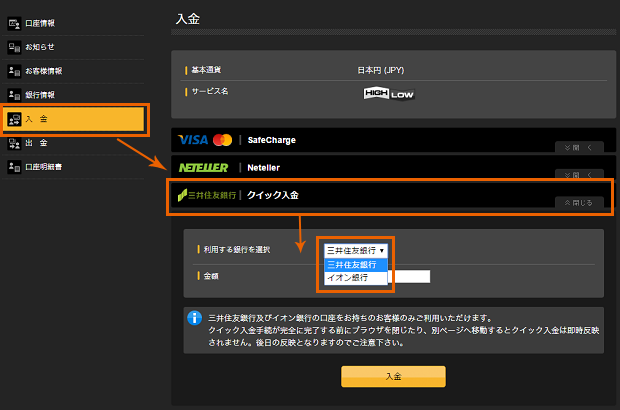Open the bank selection dropdown

[355, 250]
